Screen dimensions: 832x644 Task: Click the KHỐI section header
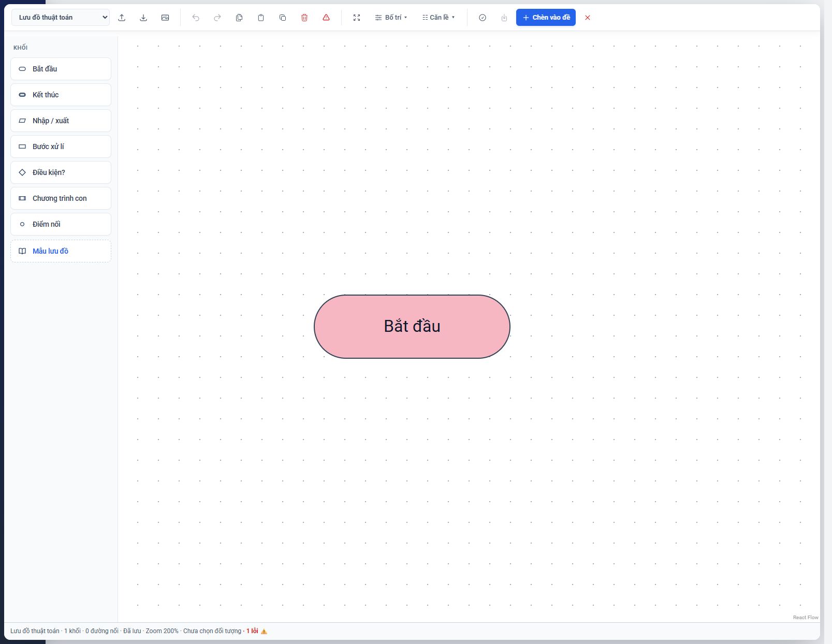pos(21,48)
